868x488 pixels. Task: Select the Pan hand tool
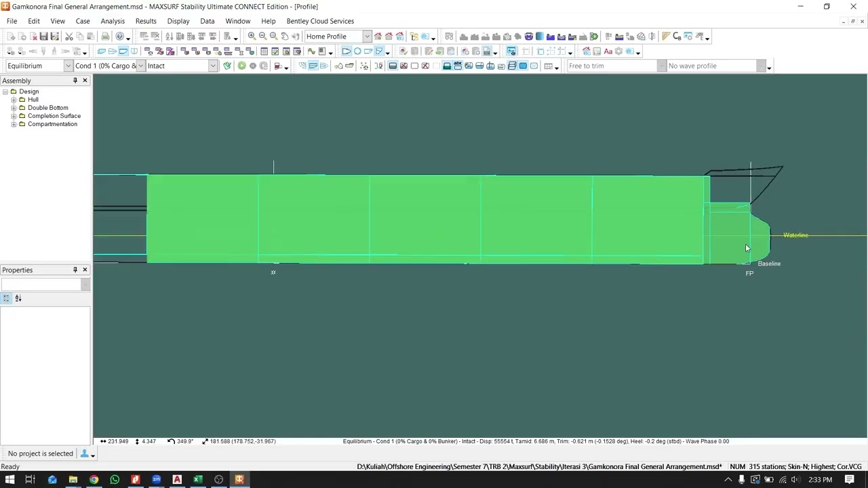tap(284, 37)
